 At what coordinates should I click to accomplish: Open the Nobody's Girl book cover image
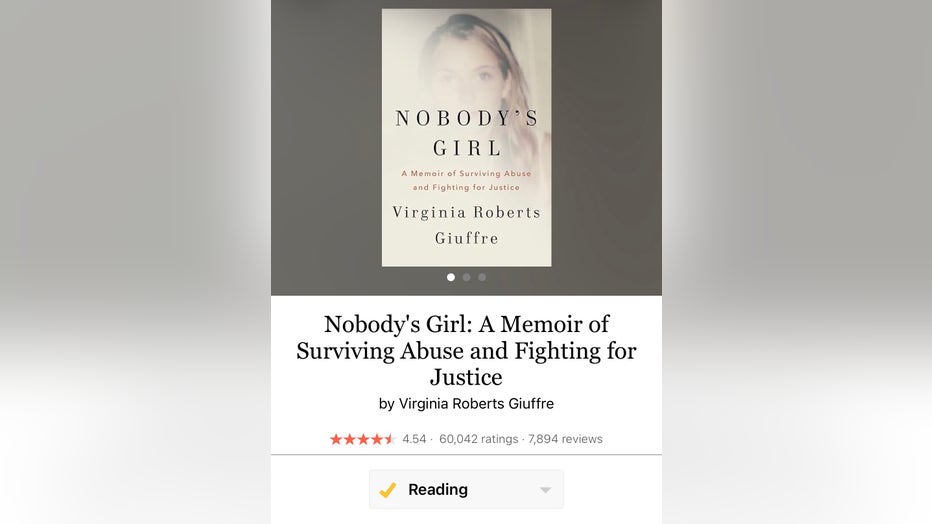pyautogui.click(x=467, y=137)
